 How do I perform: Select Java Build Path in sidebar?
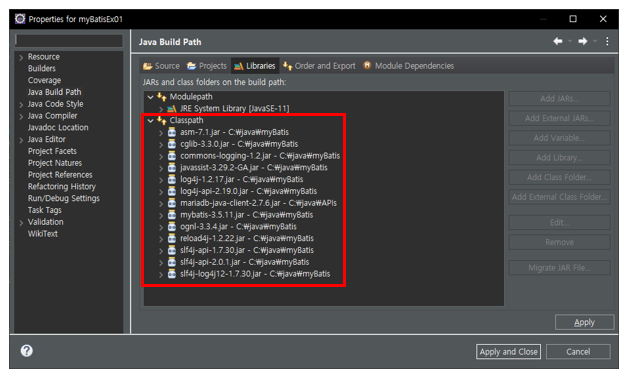pos(54,92)
